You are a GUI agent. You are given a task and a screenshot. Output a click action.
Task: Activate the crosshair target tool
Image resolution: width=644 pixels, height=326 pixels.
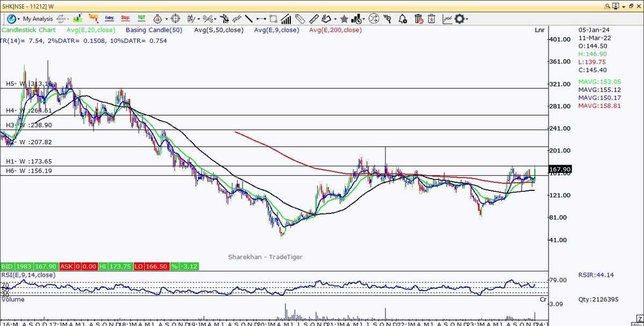[x=174, y=19]
